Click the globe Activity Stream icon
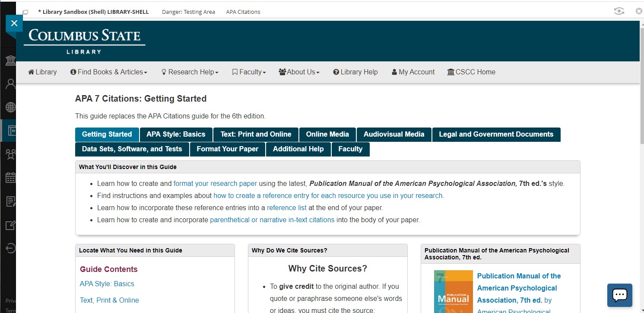The image size is (644, 313). click(10, 107)
